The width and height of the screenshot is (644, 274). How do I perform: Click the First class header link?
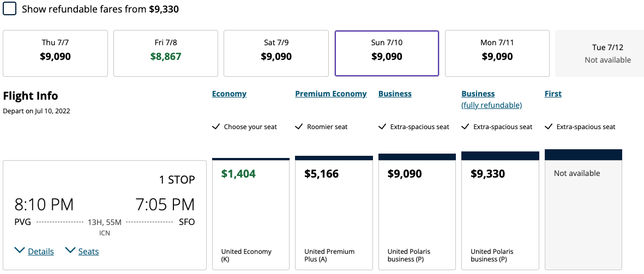coord(553,94)
